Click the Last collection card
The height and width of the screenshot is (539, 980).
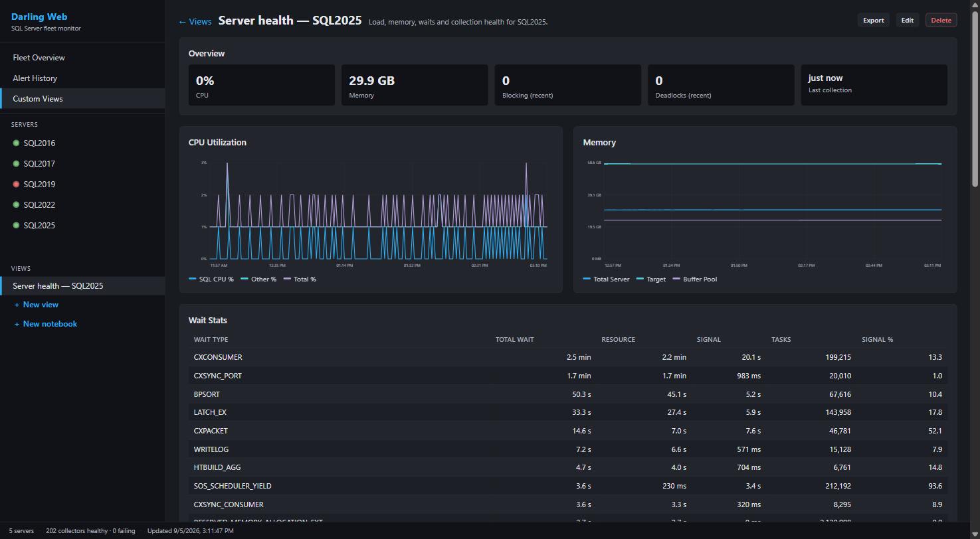(874, 85)
